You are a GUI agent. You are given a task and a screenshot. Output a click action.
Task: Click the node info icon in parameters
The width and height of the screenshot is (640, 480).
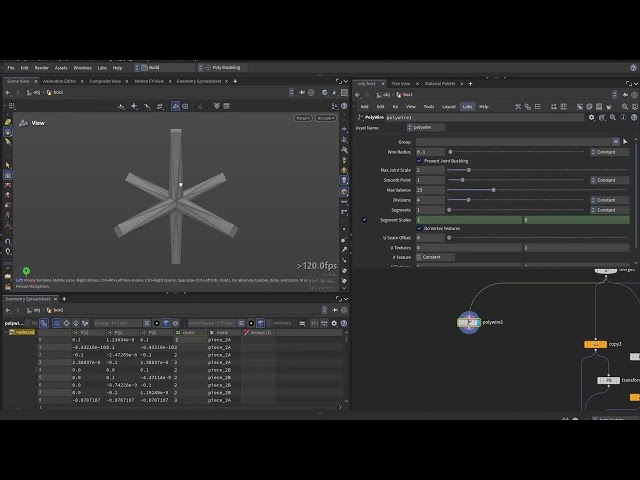pos(623,118)
